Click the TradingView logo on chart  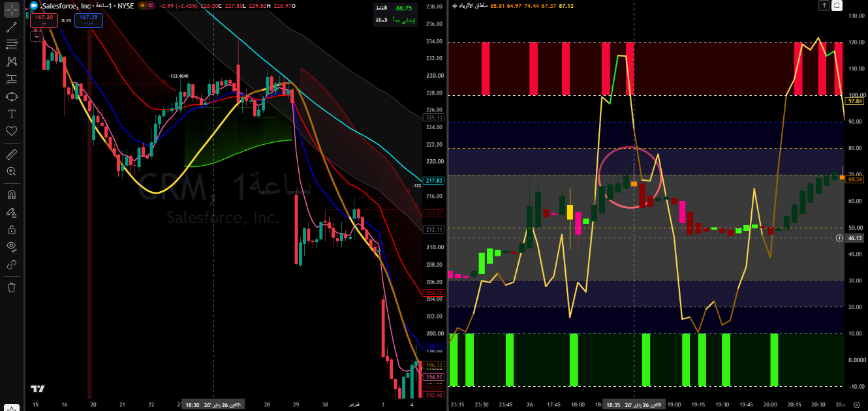38,389
